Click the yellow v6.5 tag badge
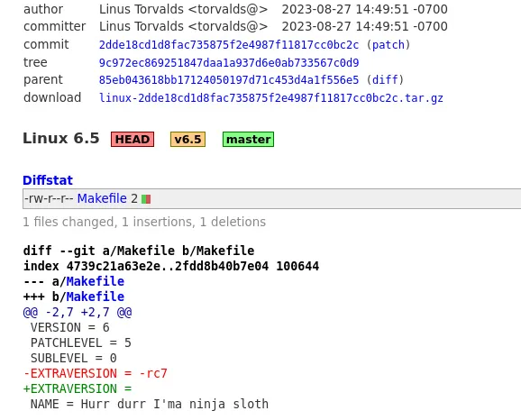Image resolution: width=521 pixels, height=420 pixels. 187,139
